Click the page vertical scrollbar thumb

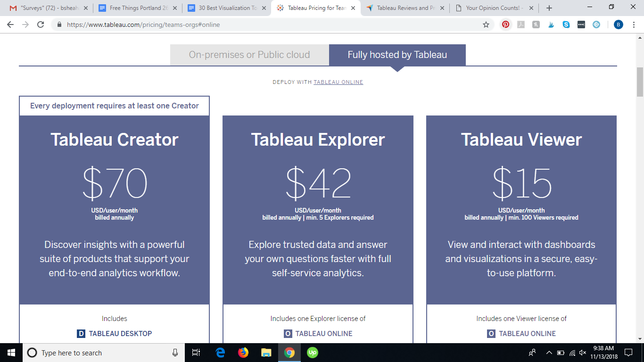point(640,82)
